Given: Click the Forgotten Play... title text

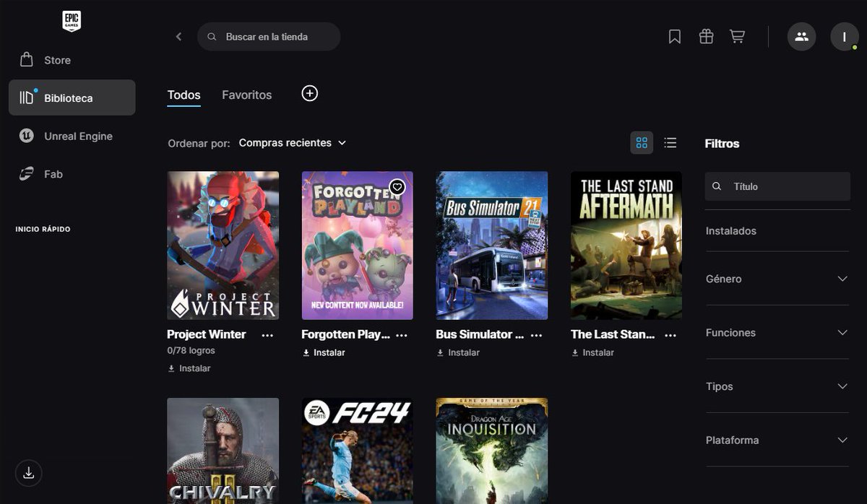Looking at the screenshot, I should 345,334.
